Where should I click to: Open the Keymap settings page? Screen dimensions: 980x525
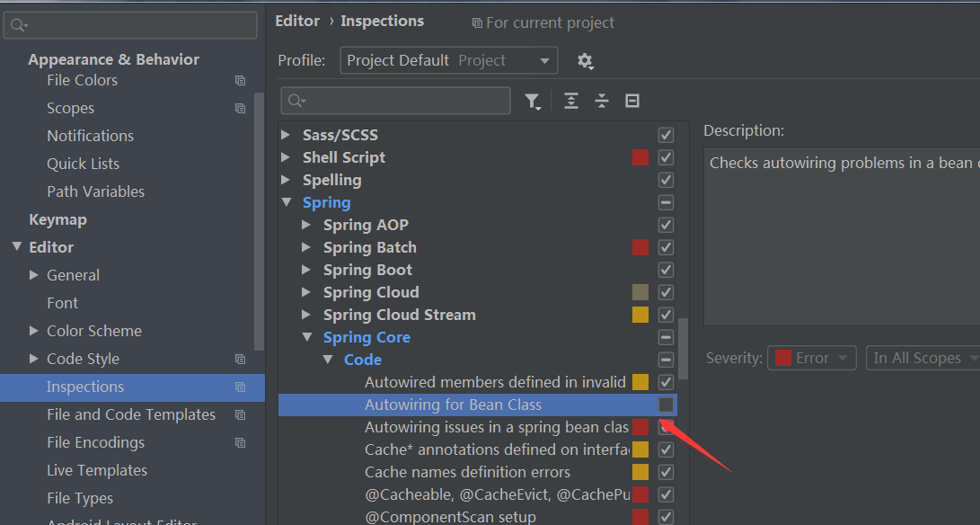click(58, 219)
